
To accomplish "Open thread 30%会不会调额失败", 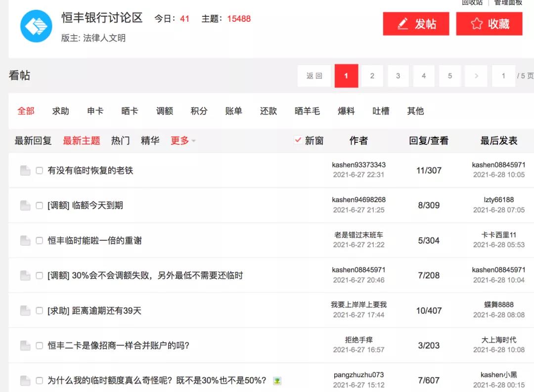I will click(x=157, y=275).
